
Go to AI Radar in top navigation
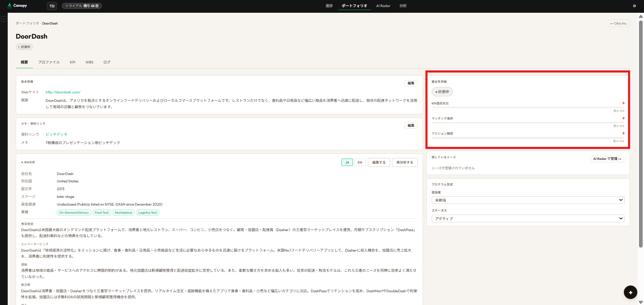tap(383, 6)
